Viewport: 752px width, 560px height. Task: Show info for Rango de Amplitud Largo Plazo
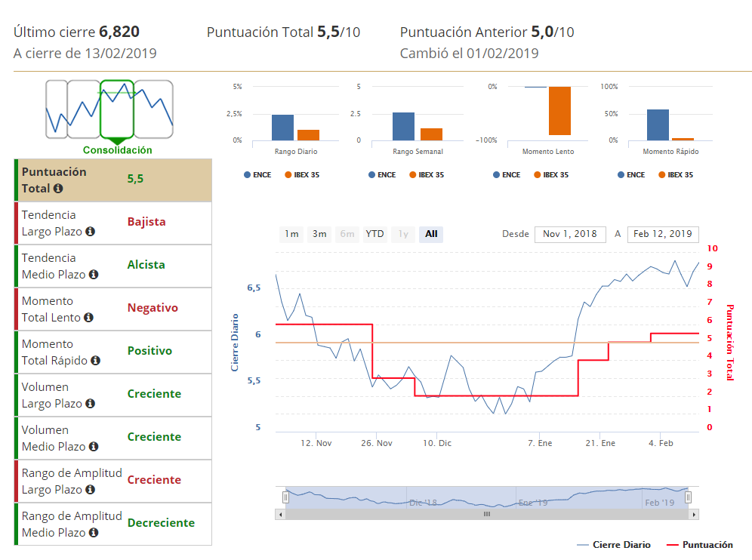[x=90, y=490]
